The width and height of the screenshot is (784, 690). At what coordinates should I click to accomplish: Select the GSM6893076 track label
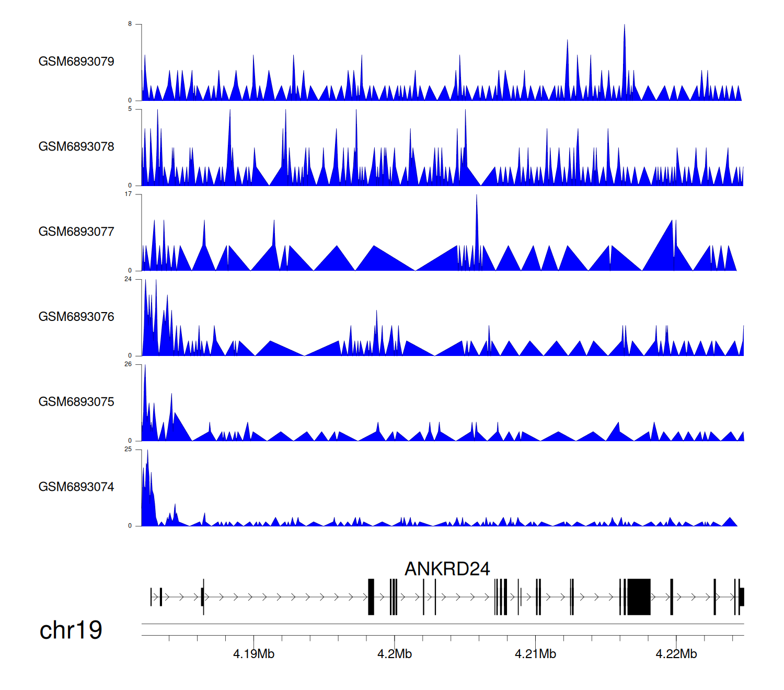click(x=76, y=317)
